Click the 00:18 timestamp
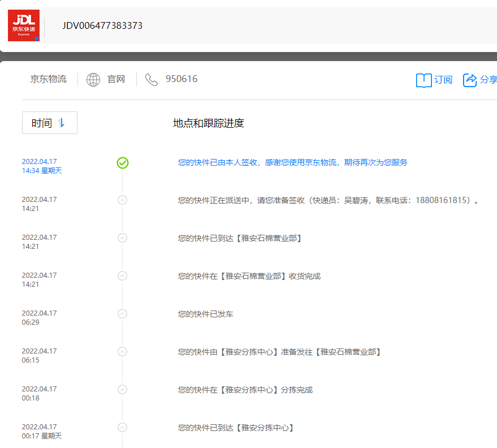Image resolution: width=497 pixels, height=448 pixels. 31,398
